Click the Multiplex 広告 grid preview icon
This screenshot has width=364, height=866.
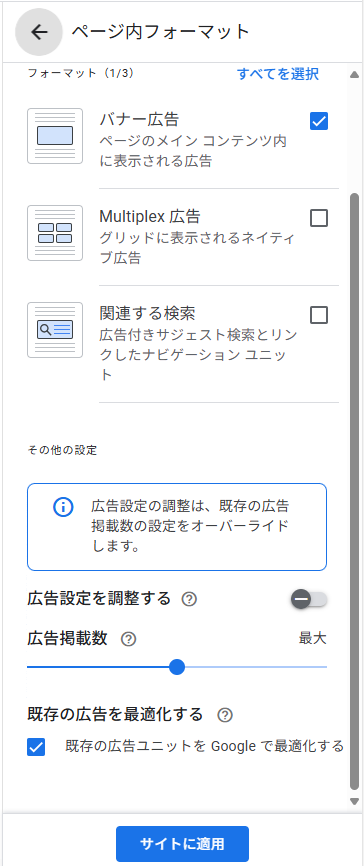coord(55,233)
